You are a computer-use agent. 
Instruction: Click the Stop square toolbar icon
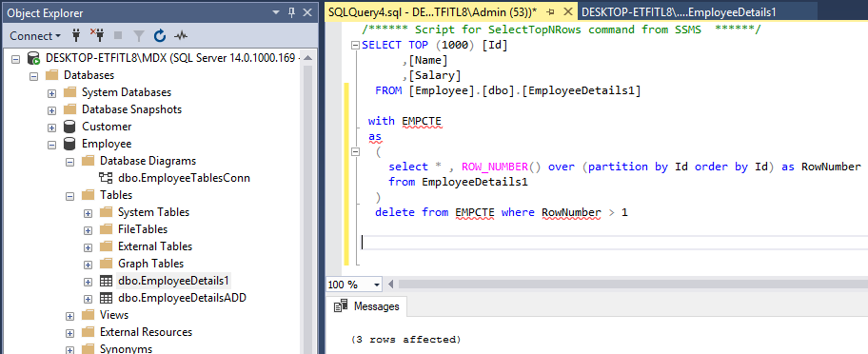click(x=118, y=36)
